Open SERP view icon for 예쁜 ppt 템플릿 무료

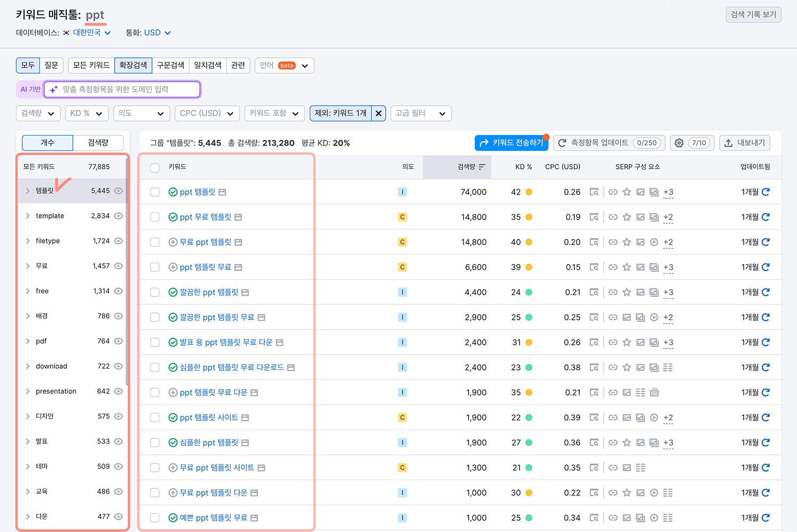[594, 518]
